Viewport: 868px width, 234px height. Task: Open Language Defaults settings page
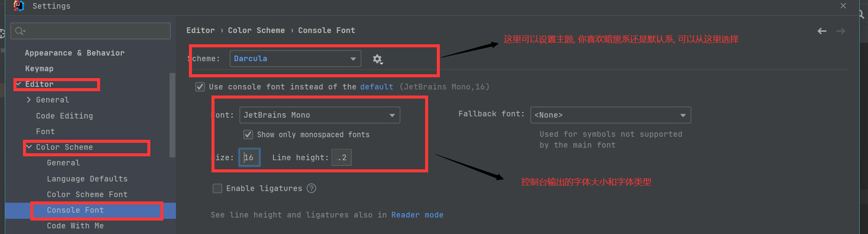87,179
